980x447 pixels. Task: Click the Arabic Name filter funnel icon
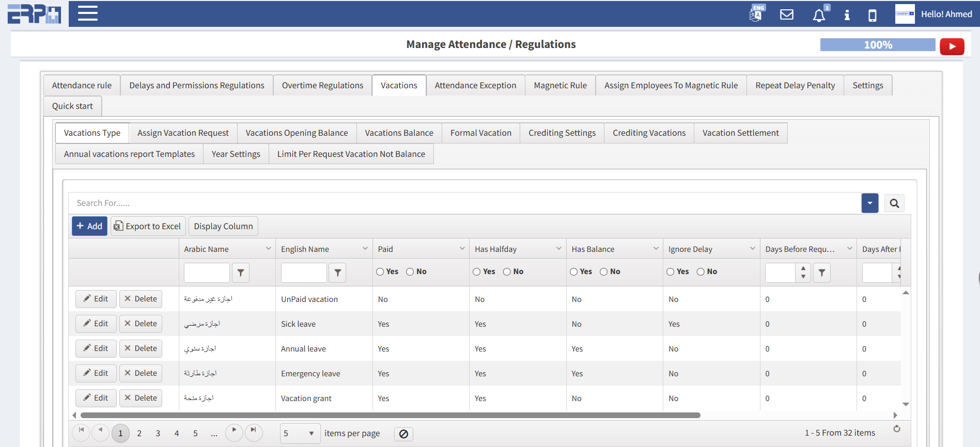pyautogui.click(x=241, y=273)
